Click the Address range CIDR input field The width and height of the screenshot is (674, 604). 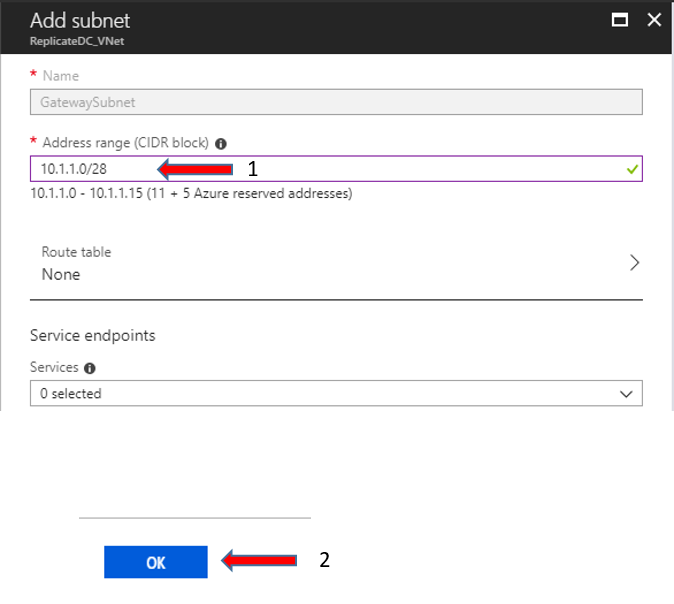click(336, 169)
